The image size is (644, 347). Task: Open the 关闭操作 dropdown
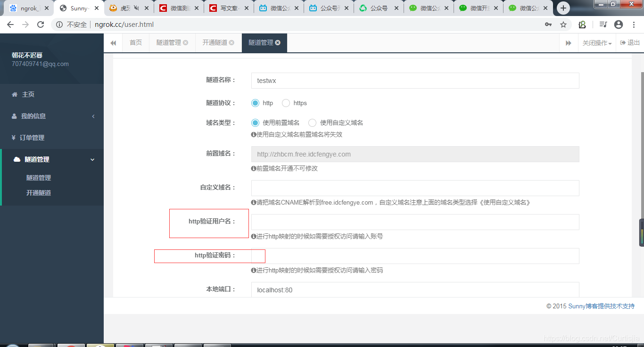pos(597,43)
